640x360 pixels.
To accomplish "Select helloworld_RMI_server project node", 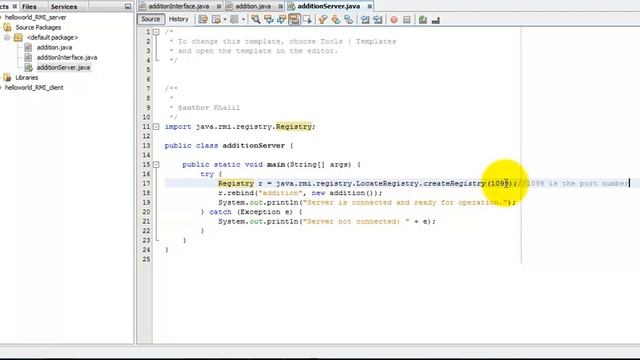I will [36, 18].
